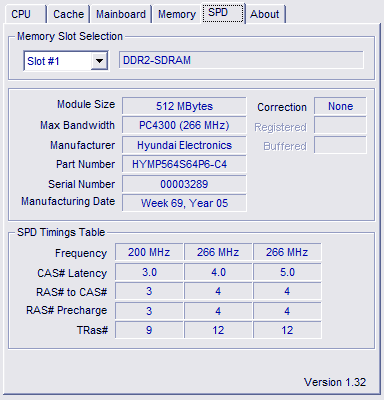Expand the Slot #1 dropdown arrow
The height and width of the screenshot is (400, 384).
(99, 61)
